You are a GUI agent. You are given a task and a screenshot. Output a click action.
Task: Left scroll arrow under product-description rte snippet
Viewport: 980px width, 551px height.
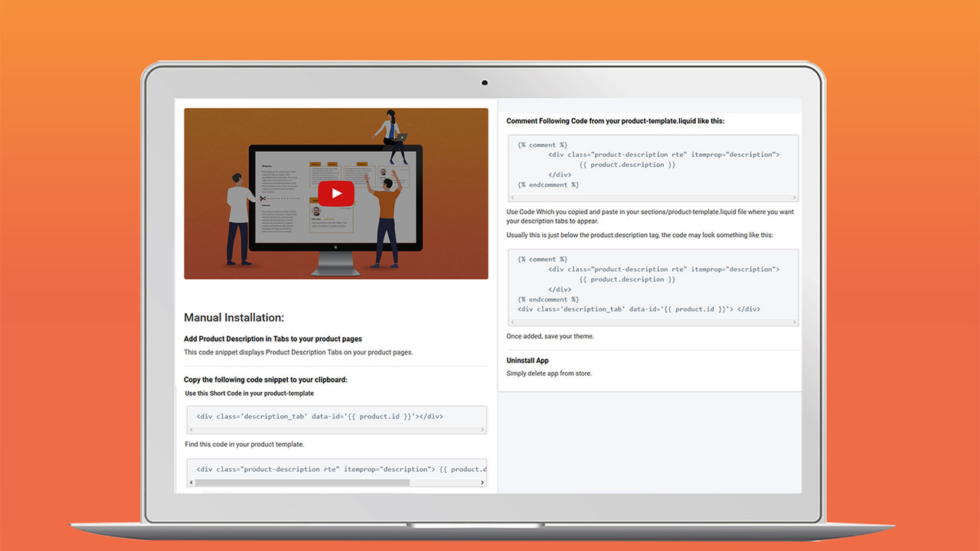pyautogui.click(x=191, y=483)
